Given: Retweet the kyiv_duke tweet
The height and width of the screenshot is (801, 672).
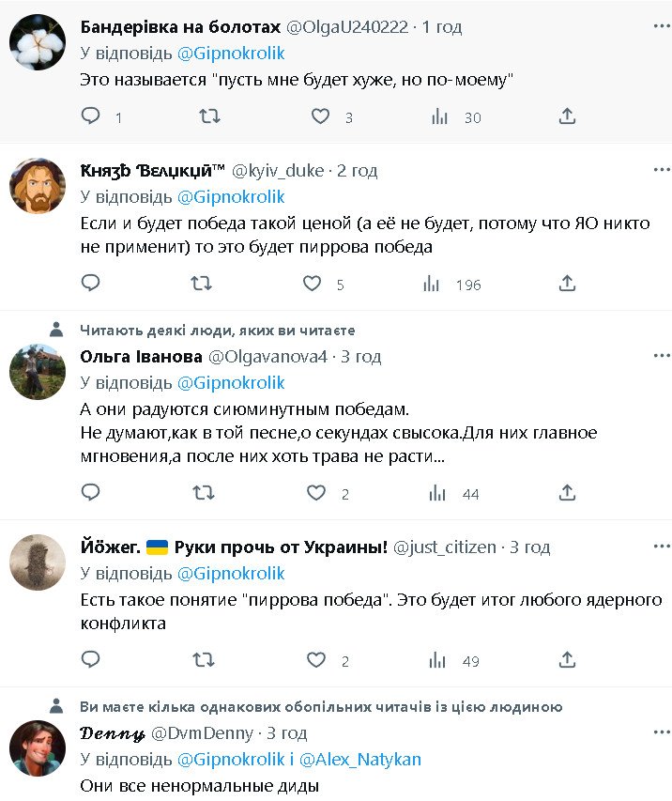Looking at the screenshot, I should click(x=203, y=283).
